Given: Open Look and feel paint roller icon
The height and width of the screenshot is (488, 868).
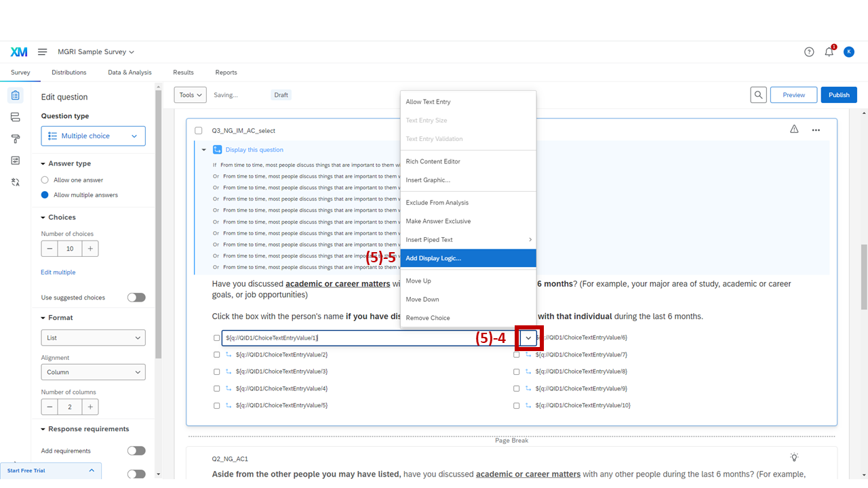Looking at the screenshot, I should pyautogui.click(x=15, y=138).
